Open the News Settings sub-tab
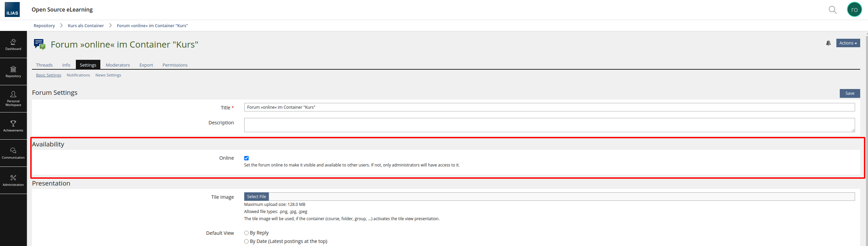The width and height of the screenshot is (868, 246). 108,75
